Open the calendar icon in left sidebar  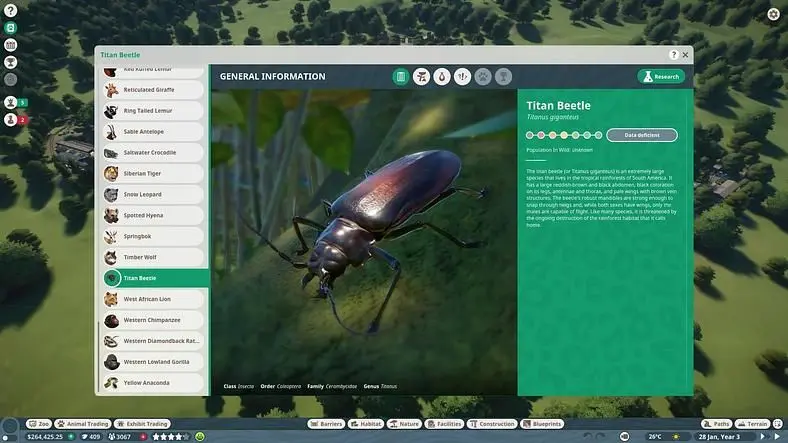point(11,45)
